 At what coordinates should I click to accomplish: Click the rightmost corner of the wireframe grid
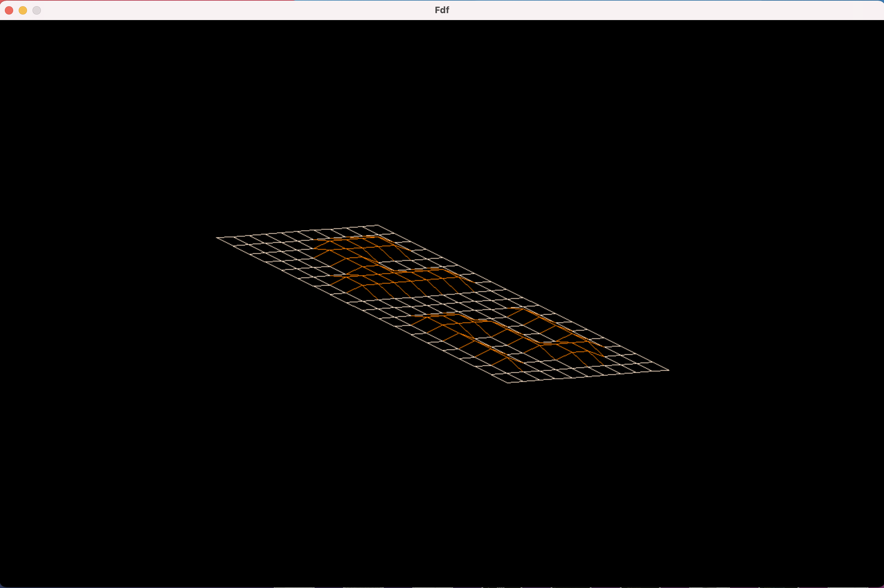(669, 370)
